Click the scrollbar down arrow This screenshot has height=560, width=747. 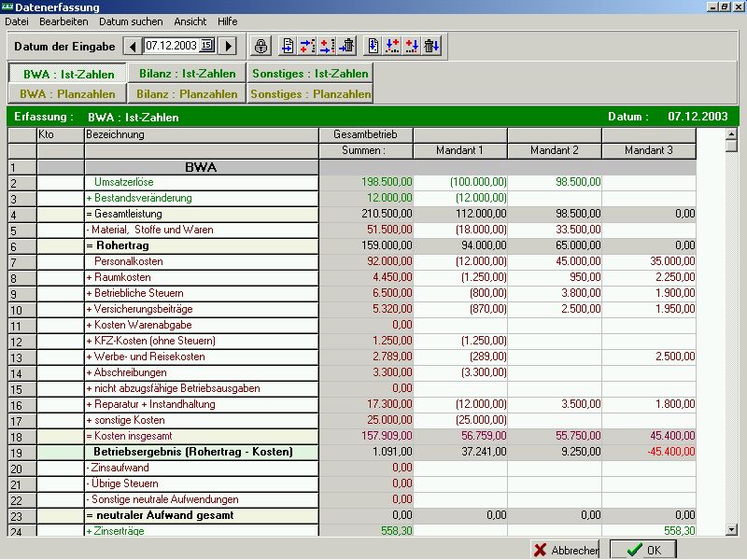pos(731,529)
